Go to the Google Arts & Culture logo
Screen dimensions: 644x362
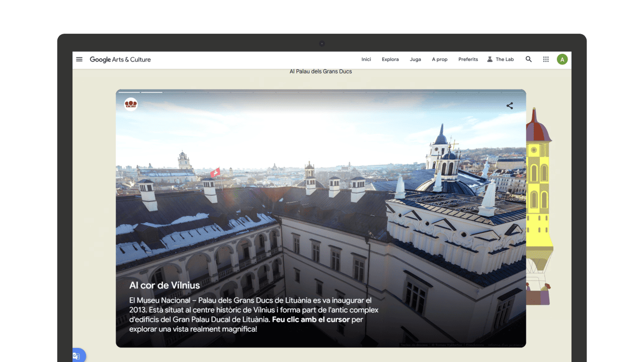120,59
